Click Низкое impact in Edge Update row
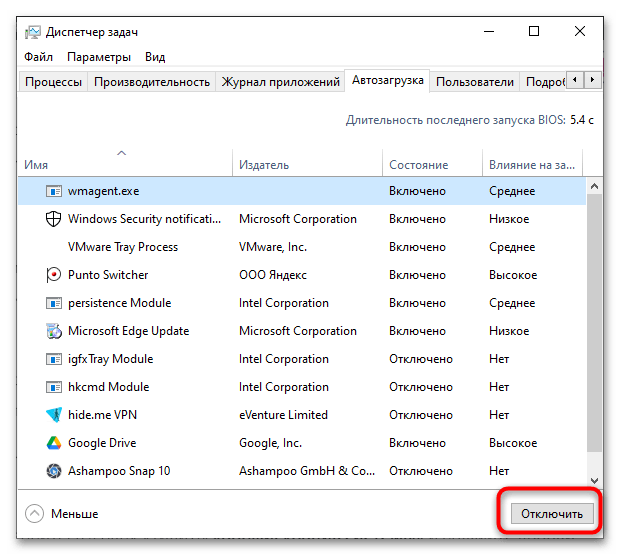Screen dimensions: 620x555 coord(509,331)
